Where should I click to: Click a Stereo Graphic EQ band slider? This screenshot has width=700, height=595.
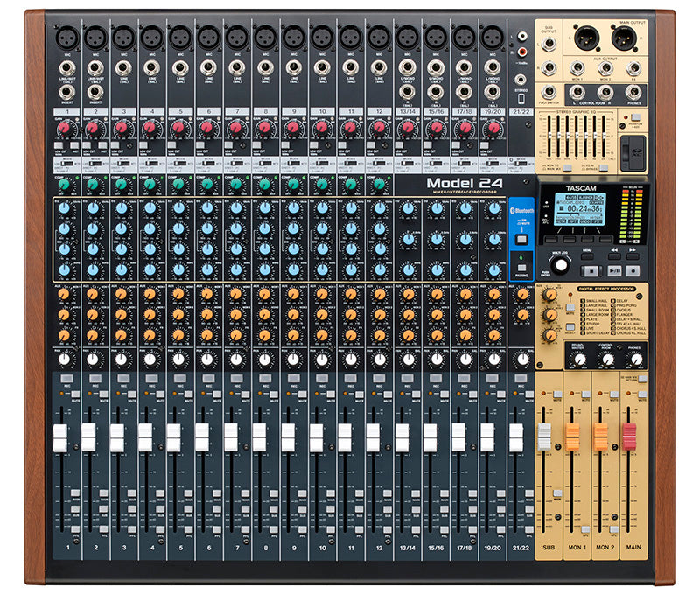tap(550, 133)
